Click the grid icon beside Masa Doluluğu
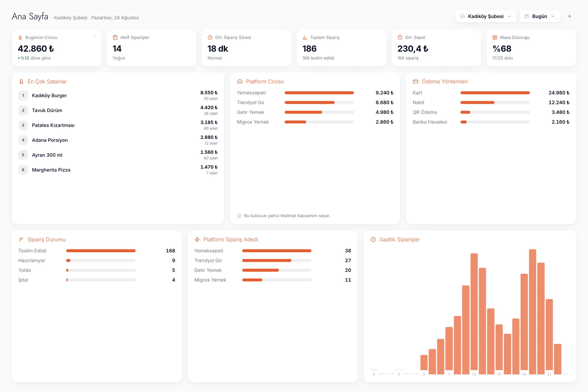Screen dimensions: 588x392 point(495,37)
